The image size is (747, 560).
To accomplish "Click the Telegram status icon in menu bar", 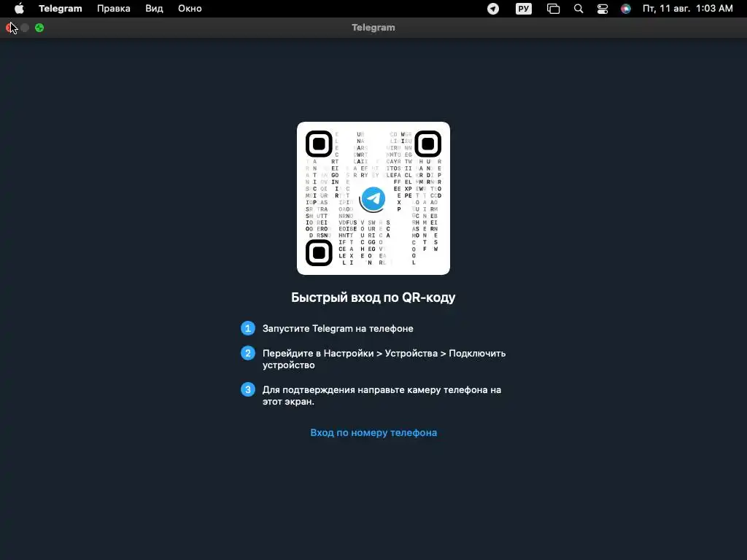I will point(493,9).
